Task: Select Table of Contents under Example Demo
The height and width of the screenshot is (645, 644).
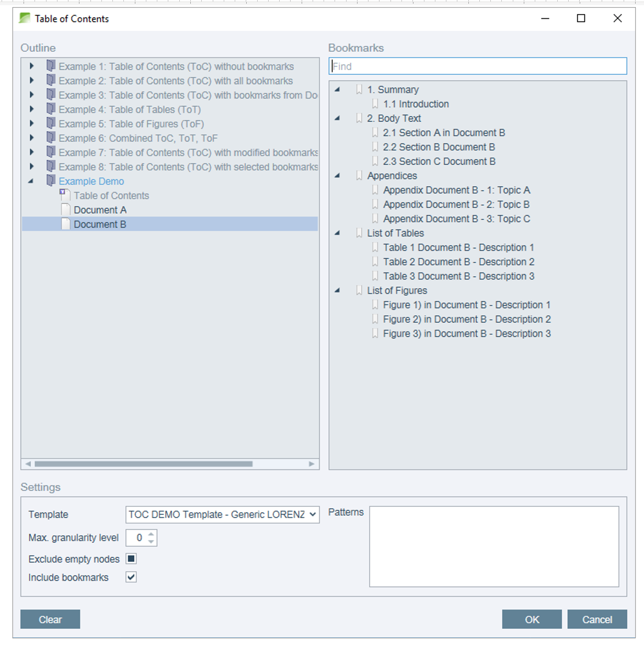Action: coord(111,195)
